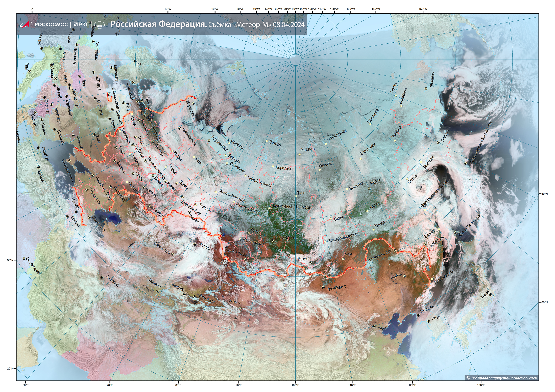Click the 100°E longitude label at bottom

295,385
